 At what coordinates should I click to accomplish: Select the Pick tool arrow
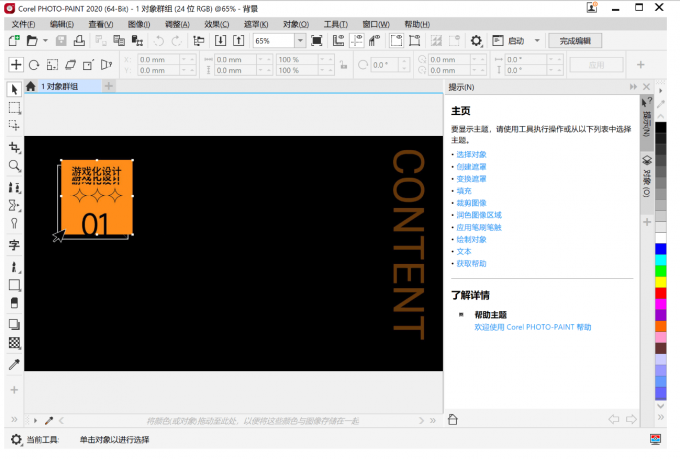(x=14, y=89)
